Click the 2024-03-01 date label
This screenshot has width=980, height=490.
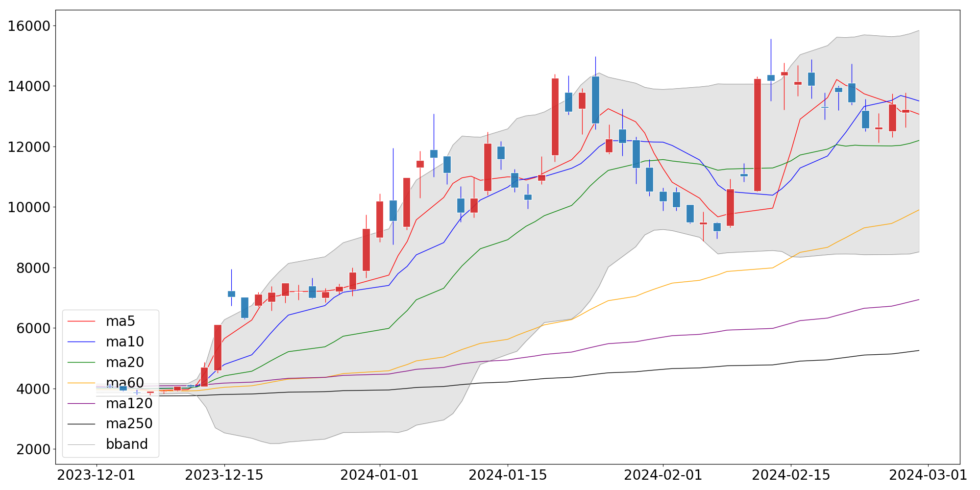928,475
